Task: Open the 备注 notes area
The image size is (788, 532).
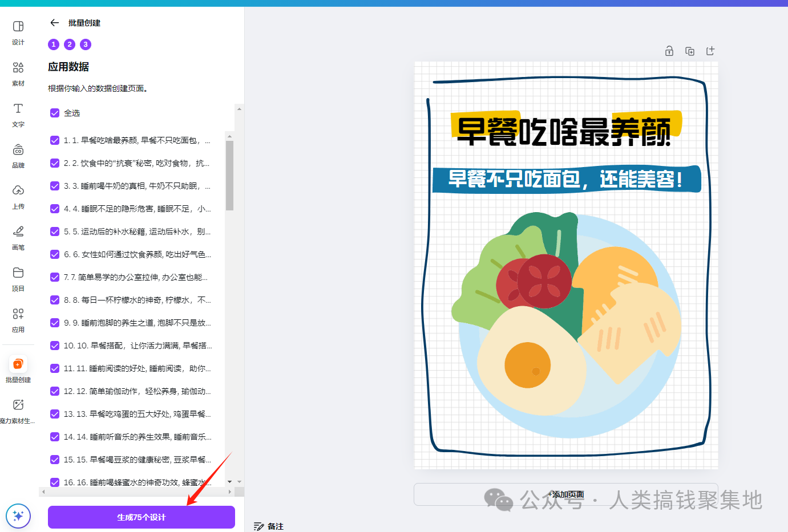Action: 268,525
